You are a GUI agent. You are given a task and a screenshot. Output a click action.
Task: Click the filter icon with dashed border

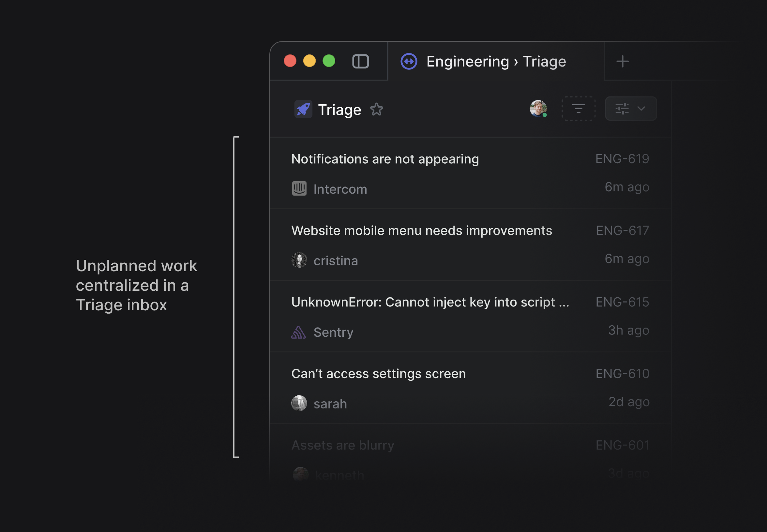[578, 109]
